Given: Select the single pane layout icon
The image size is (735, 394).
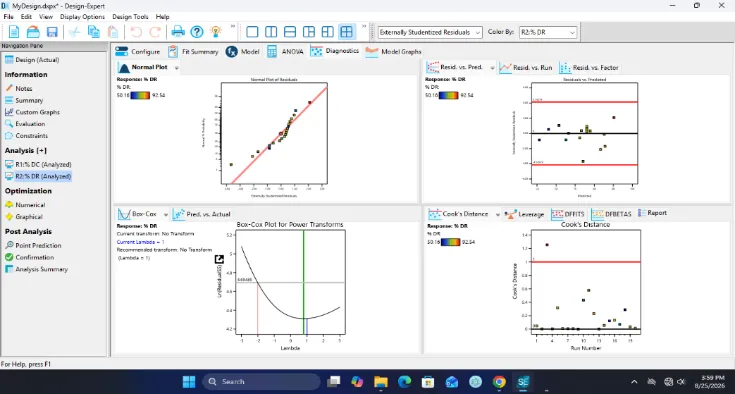Looking at the screenshot, I should [x=252, y=32].
